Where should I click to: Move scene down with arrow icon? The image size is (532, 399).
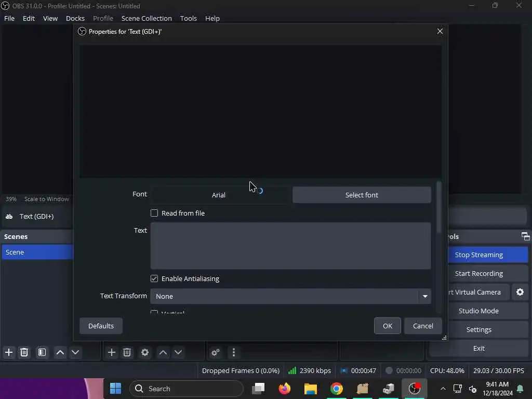coord(75,352)
